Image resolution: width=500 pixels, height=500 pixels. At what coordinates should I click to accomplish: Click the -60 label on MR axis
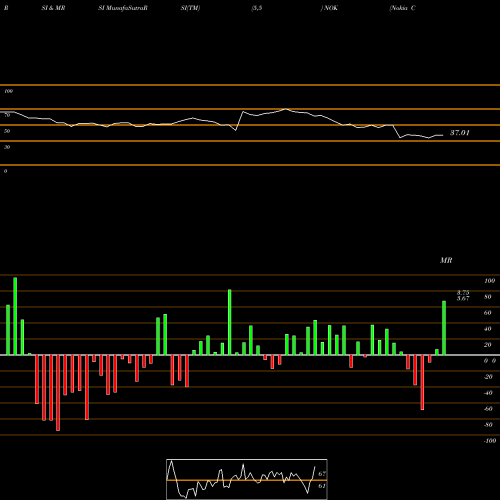pyautogui.click(x=488, y=409)
